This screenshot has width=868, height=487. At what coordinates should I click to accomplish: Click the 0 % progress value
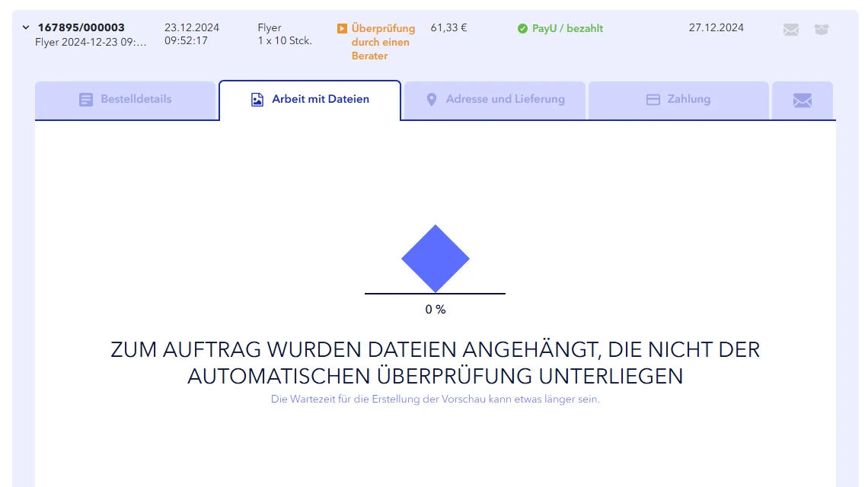(436, 310)
